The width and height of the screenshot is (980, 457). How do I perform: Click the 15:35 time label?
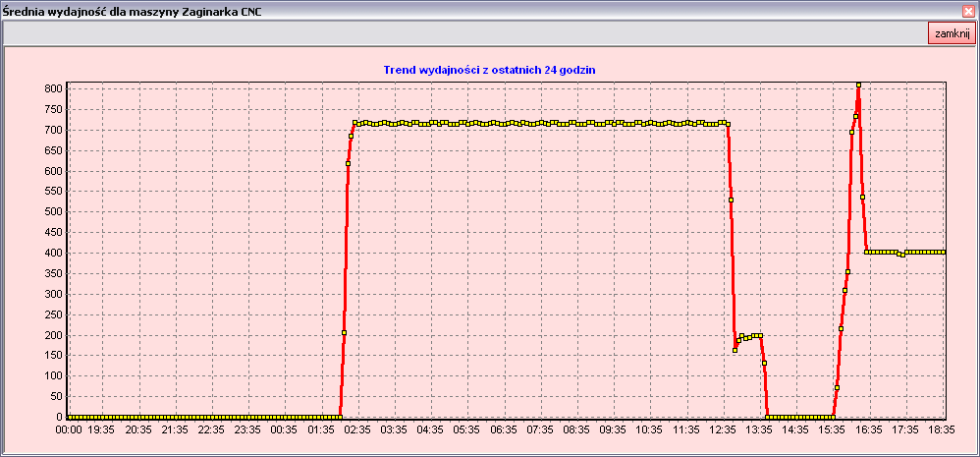tap(832, 430)
